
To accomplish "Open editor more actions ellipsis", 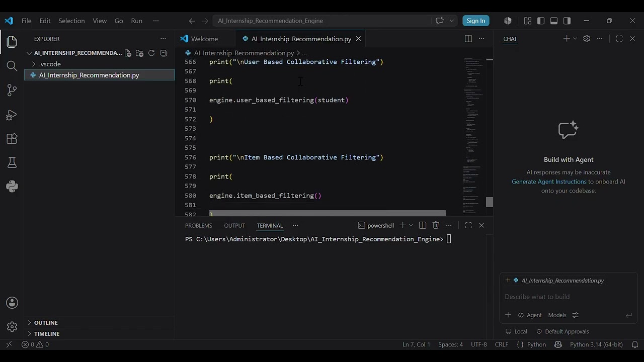I will coord(481,39).
